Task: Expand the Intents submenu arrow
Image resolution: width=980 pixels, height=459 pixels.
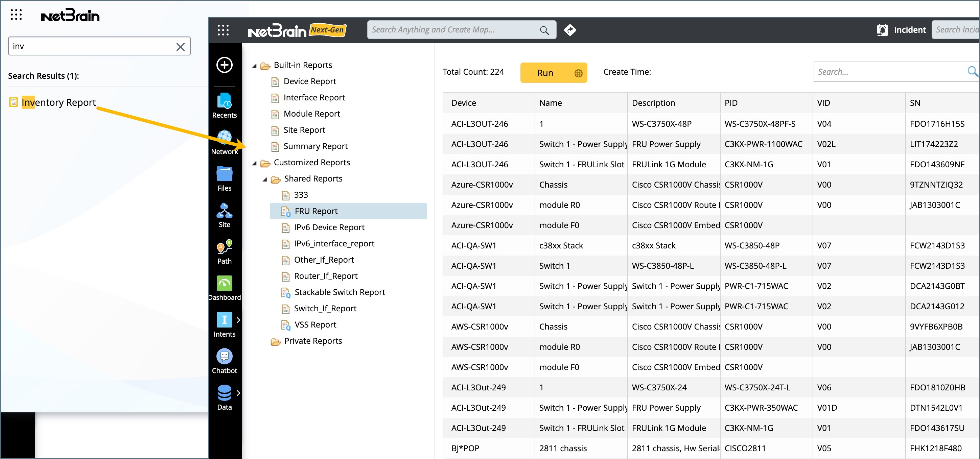Action: (238, 320)
